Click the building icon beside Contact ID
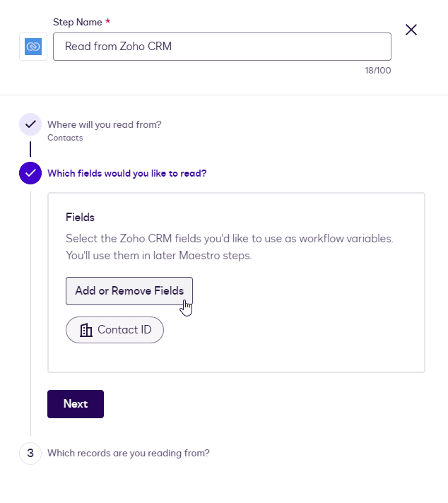 tap(86, 330)
